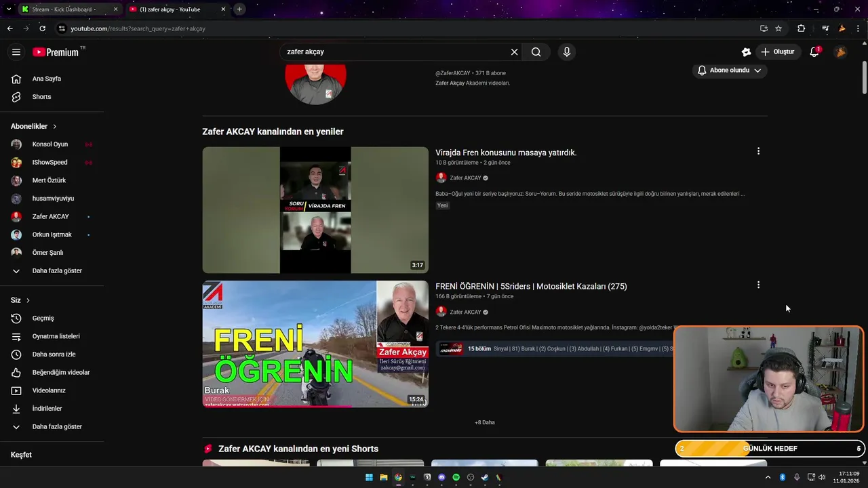Open Zafer AKCAY channel under Virajda Fren
This screenshot has height=488, width=868.
point(465,178)
